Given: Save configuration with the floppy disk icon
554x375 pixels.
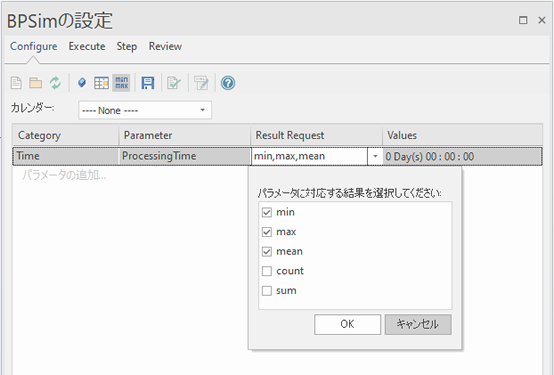Looking at the screenshot, I should point(148,83).
